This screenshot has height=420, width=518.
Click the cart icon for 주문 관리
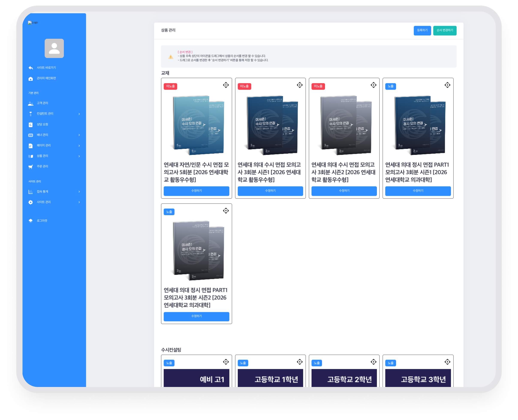coord(31,167)
